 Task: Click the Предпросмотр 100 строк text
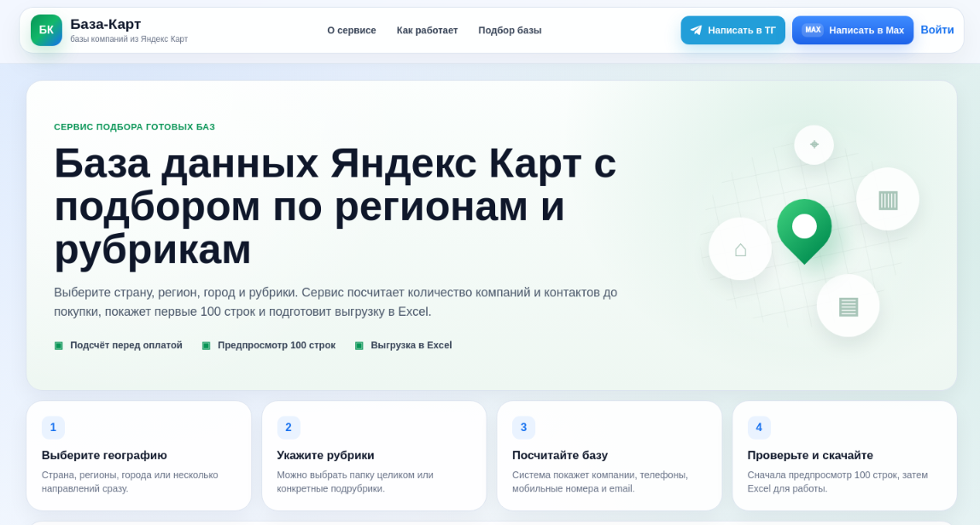(x=277, y=345)
